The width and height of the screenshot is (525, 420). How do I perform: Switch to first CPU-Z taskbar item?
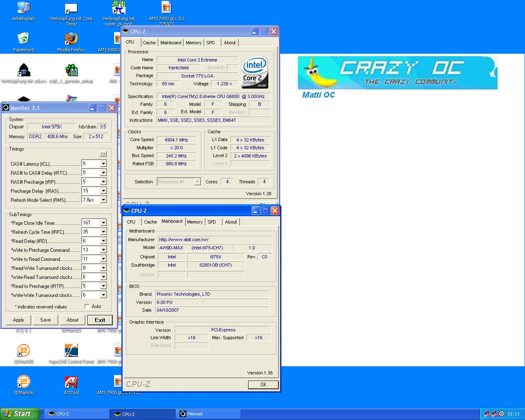pyautogui.click(x=76, y=414)
